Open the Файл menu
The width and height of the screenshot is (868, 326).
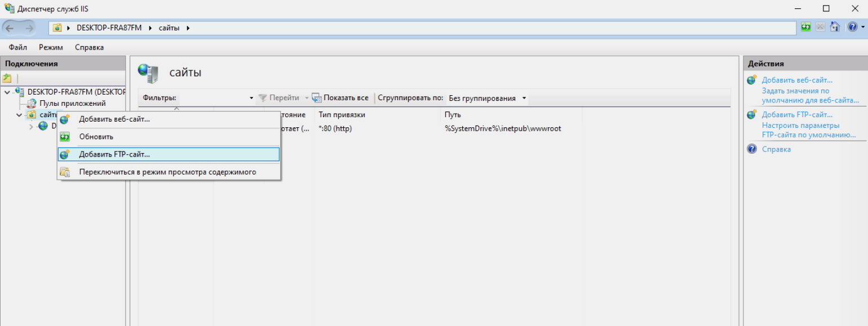[x=18, y=47]
